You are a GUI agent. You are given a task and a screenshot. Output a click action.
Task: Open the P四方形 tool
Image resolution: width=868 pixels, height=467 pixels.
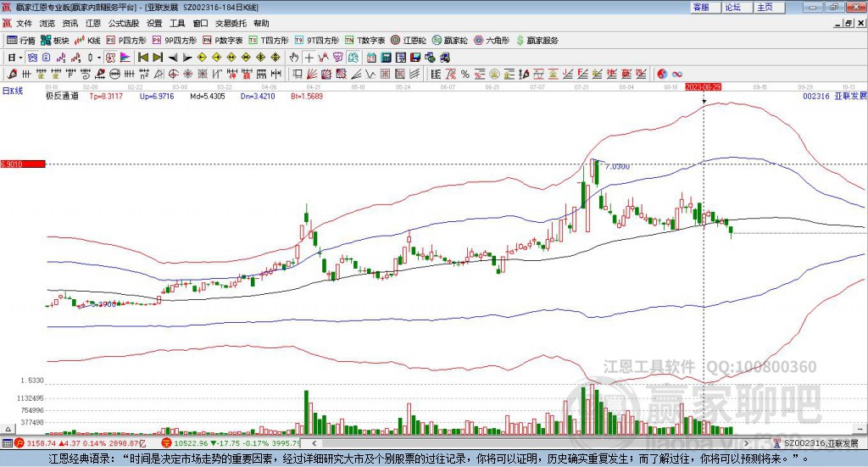coord(126,41)
